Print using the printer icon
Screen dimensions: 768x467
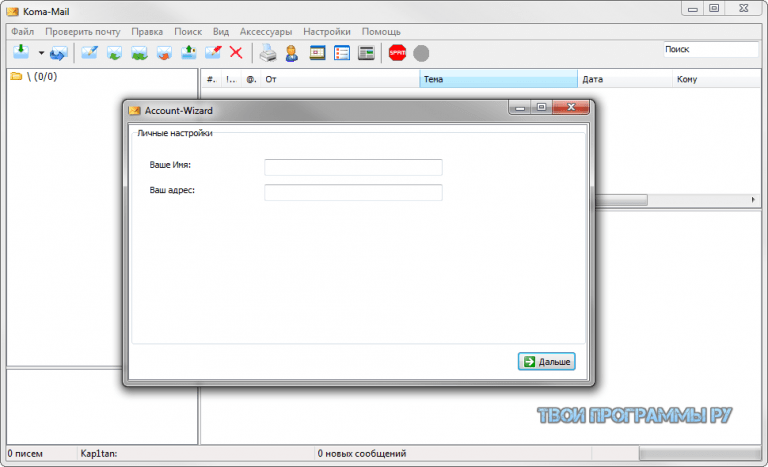click(268, 53)
